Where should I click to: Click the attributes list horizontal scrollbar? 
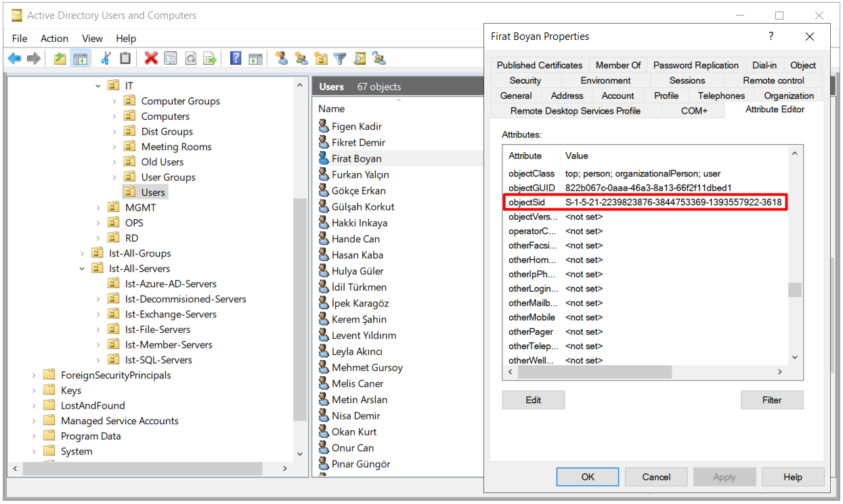point(595,372)
